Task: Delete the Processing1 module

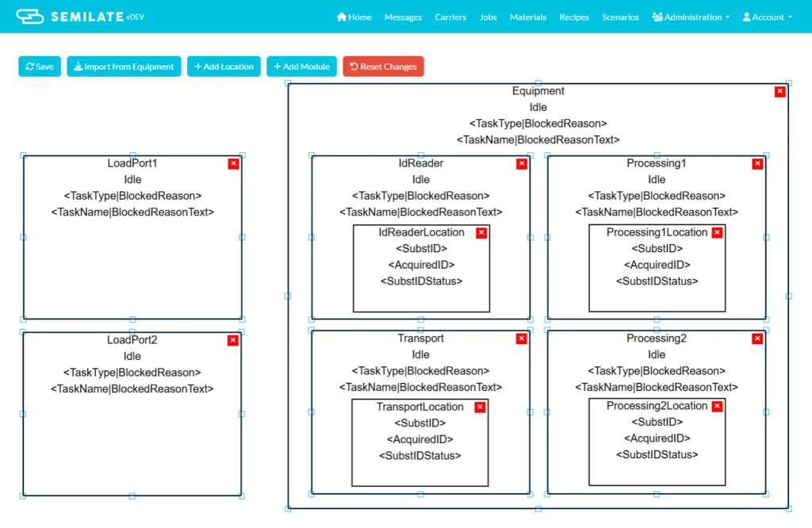Action: [757, 163]
